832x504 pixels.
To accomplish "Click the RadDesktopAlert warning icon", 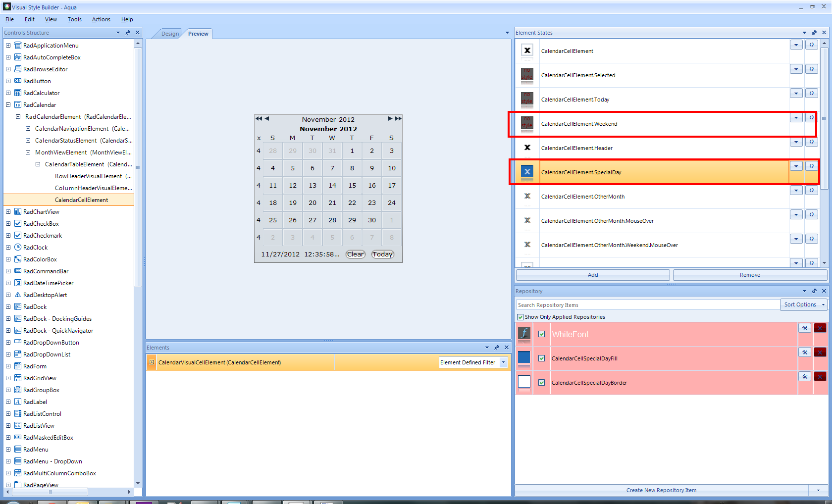I will pos(18,295).
